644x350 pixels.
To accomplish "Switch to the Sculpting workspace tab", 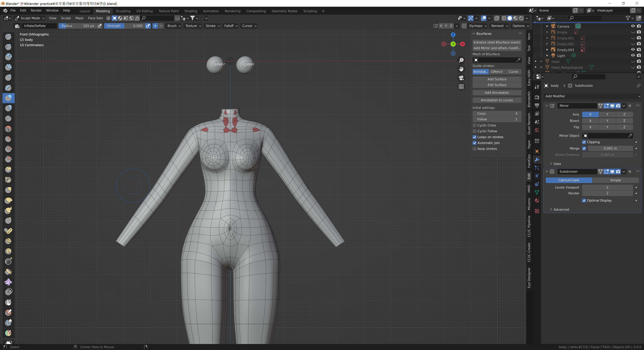I will 123,11.
